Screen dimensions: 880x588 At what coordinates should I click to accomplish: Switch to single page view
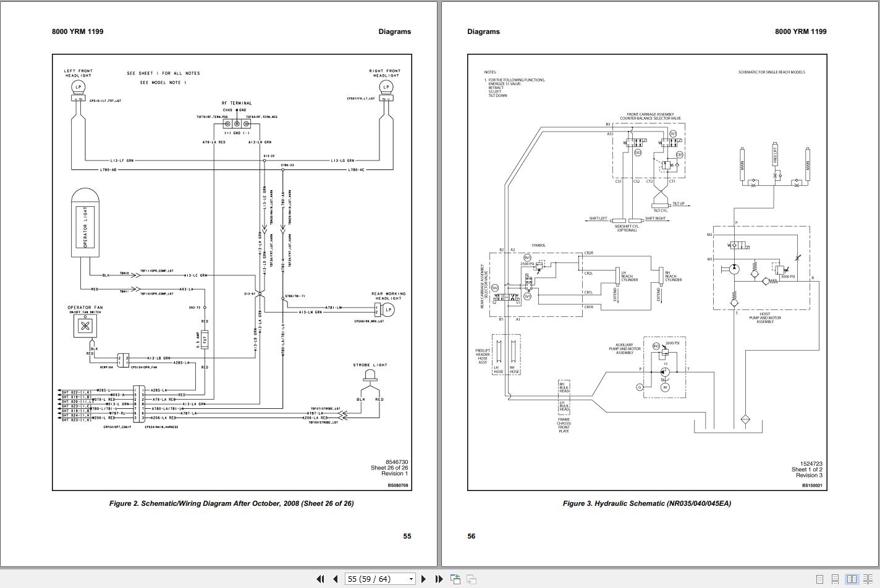tap(819, 579)
